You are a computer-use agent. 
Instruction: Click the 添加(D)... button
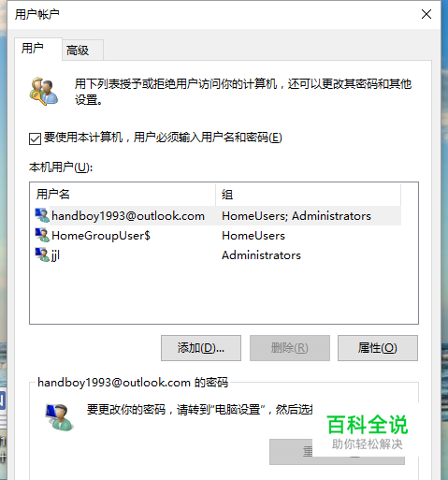click(x=201, y=348)
